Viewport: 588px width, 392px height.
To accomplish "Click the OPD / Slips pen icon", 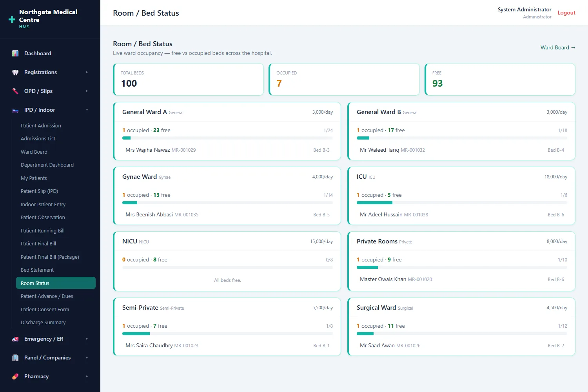I will click(x=15, y=91).
